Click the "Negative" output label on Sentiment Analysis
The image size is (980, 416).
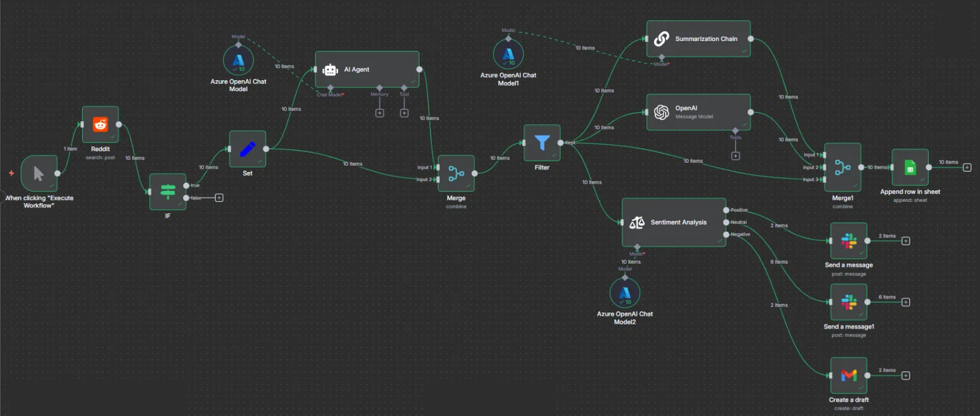pyautogui.click(x=741, y=234)
